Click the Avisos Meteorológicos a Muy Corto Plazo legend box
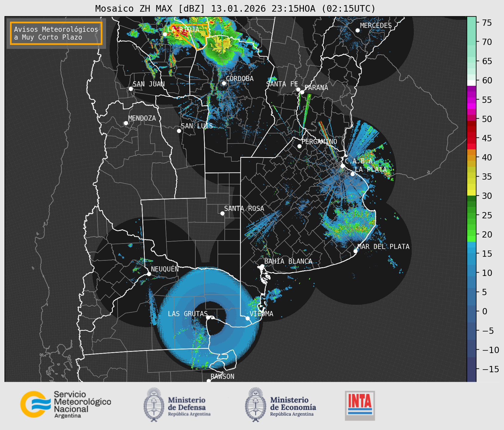Screen dimensions: 504x430 click(56, 33)
